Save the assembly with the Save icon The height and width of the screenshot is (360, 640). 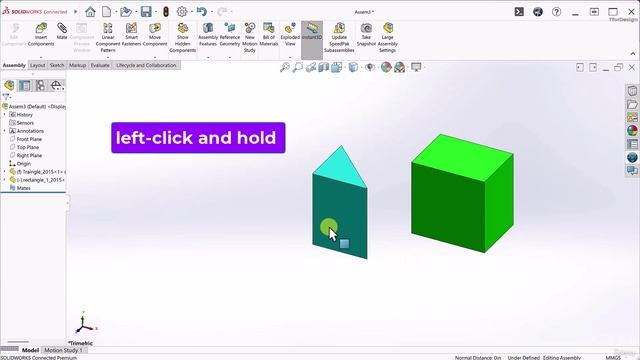pos(146,12)
